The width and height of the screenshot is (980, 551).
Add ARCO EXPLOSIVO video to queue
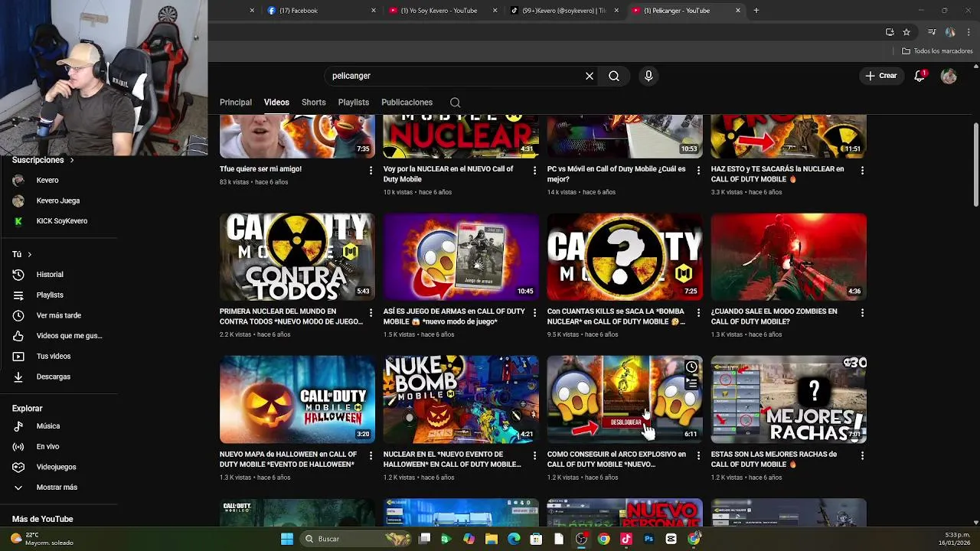tap(691, 383)
